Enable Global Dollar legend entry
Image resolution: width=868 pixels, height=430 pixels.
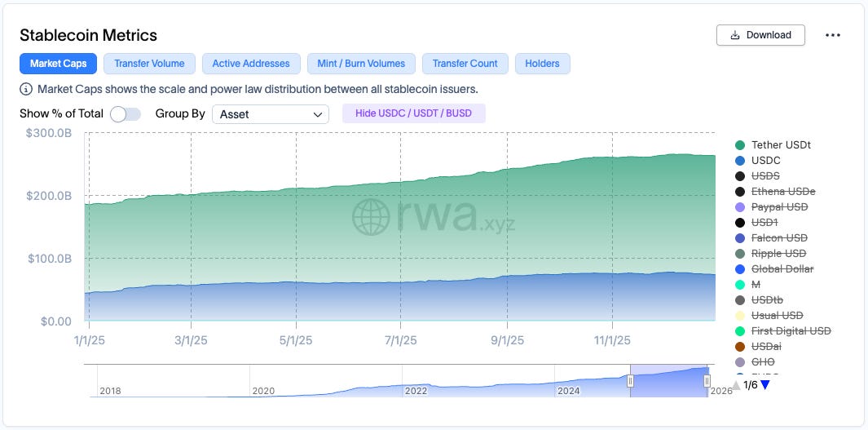(774, 269)
